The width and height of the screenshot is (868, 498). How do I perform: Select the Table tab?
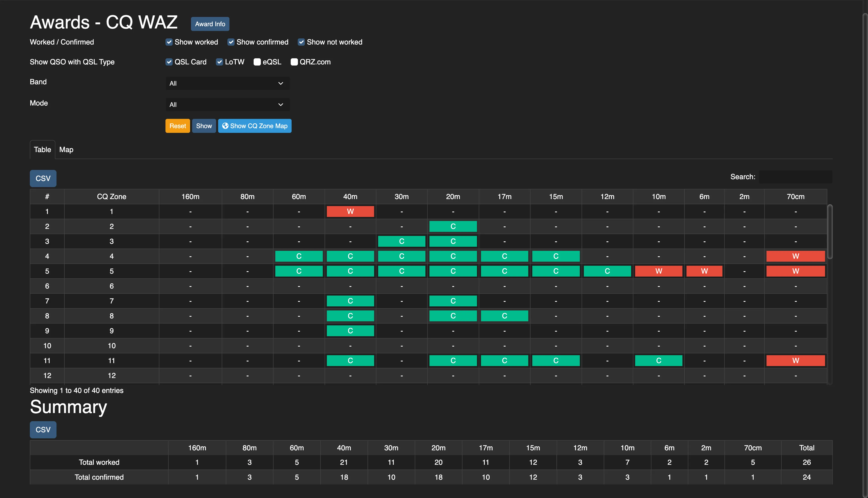(x=42, y=150)
